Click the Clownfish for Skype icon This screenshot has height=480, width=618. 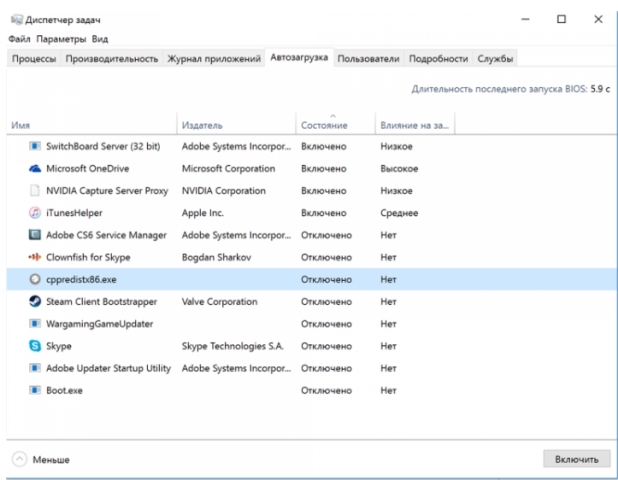35,257
